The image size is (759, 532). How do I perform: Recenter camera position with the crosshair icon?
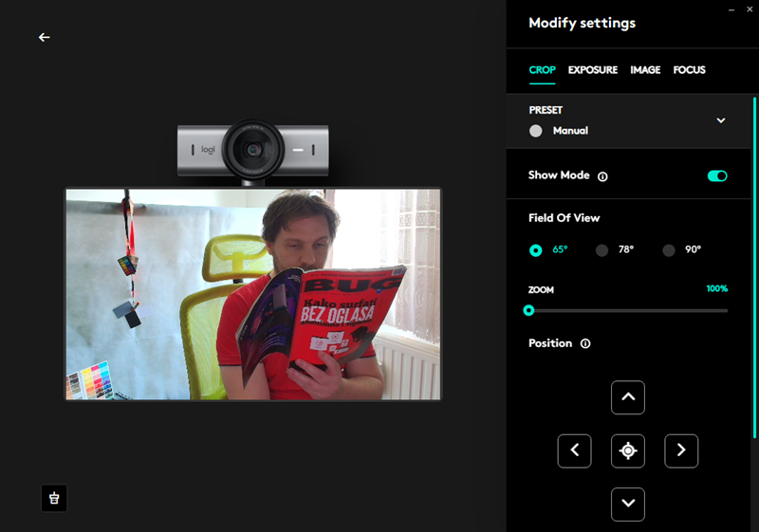point(628,450)
